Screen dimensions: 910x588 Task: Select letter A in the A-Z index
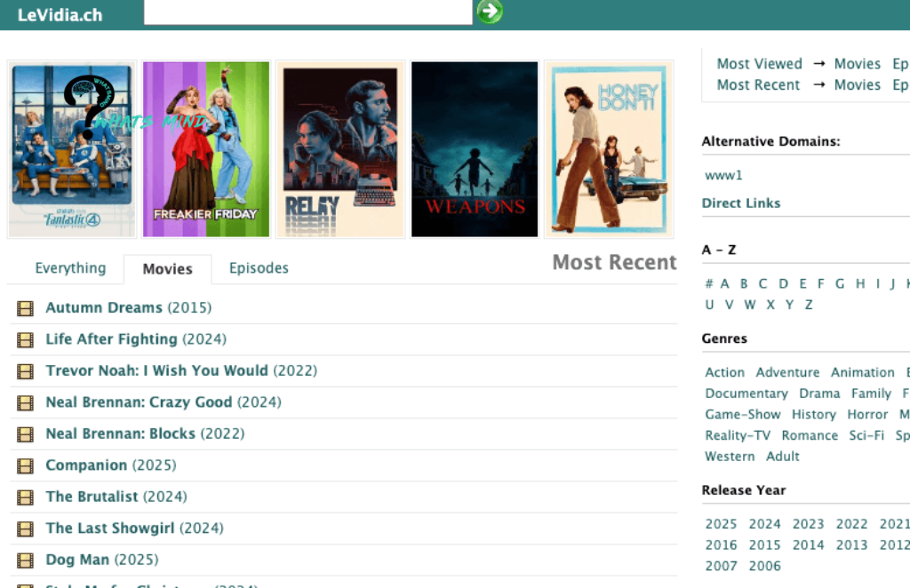click(x=724, y=282)
